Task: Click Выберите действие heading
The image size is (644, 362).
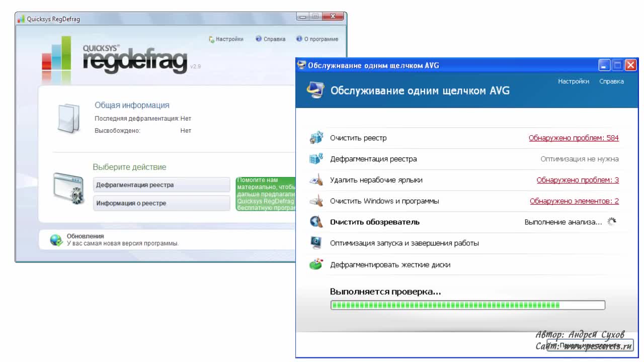Action: coord(129,167)
